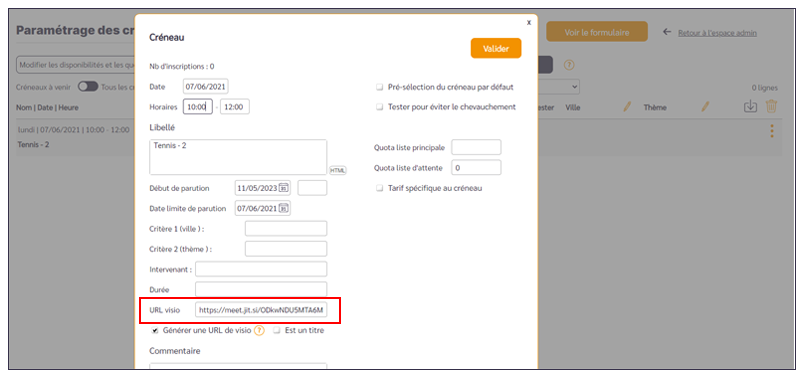The image size is (801, 380).
Task: Toggle the Créneaux à venir switch
Action: tap(88, 87)
